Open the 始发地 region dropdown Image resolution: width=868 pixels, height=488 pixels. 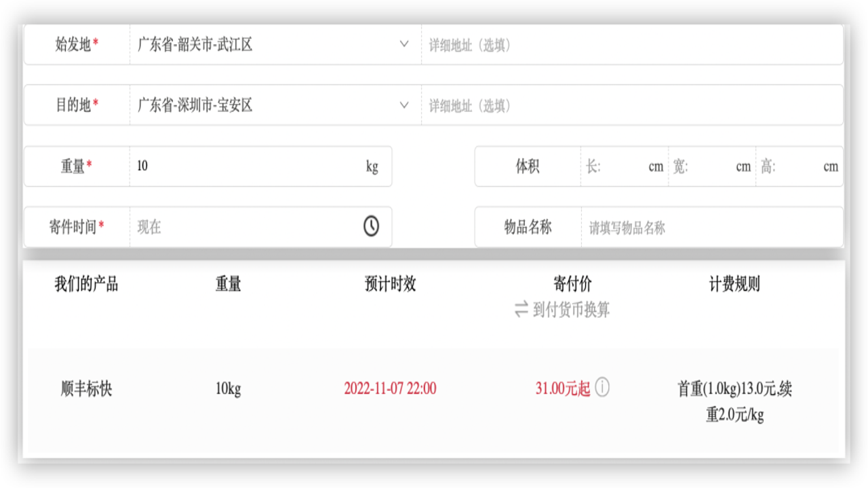click(275, 45)
